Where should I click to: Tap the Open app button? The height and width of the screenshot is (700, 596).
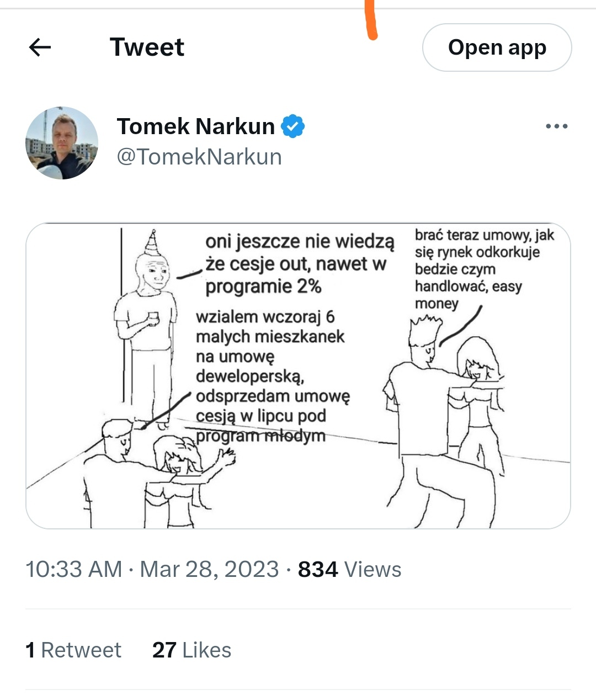(497, 47)
